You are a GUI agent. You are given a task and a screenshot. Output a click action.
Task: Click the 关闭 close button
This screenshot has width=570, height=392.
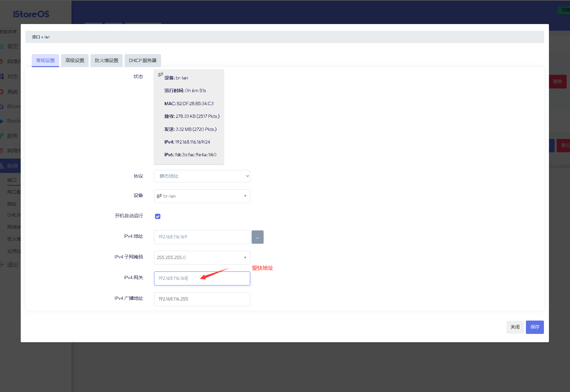click(515, 327)
